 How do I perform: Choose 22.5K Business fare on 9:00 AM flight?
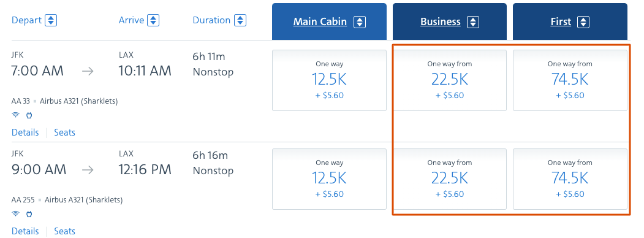(450, 179)
